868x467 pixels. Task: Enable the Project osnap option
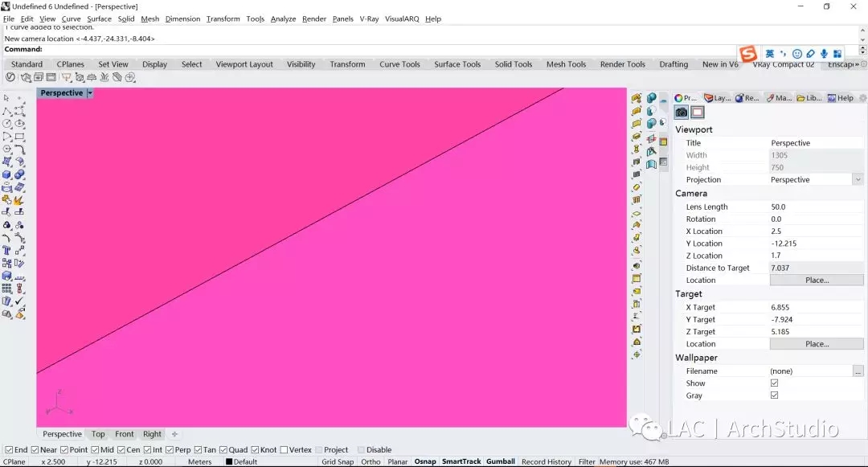[x=318, y=450]
